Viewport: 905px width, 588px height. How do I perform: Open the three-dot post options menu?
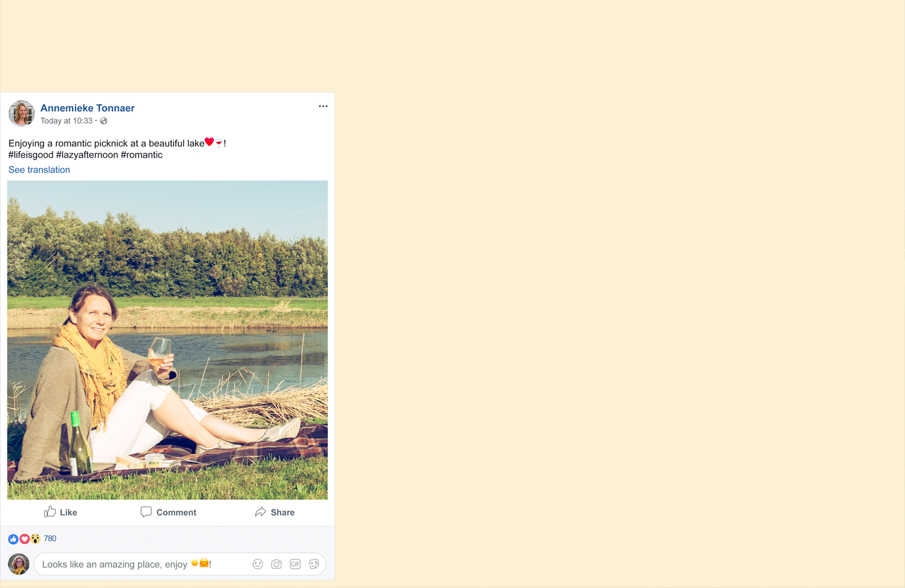[323, 106]
